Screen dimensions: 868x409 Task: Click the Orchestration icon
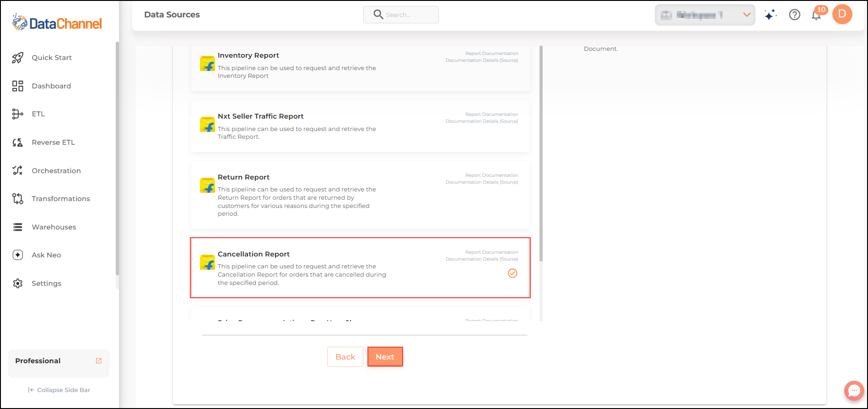pos(18,170)
